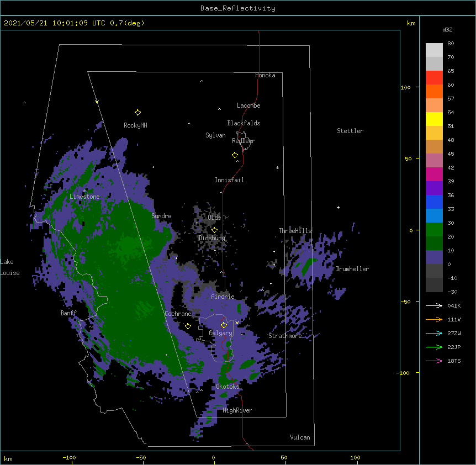
Task: Click the HighRiver label
Action: pyautogui.click(x=237, y=410)
